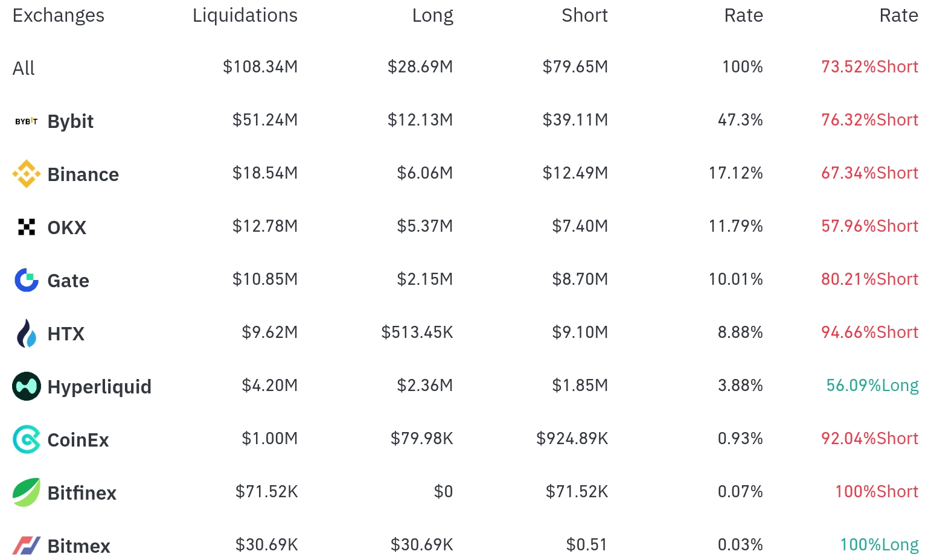The image size is (931, 560).
Task: Open the Binance exchange name link
Action: pos(83,174)
